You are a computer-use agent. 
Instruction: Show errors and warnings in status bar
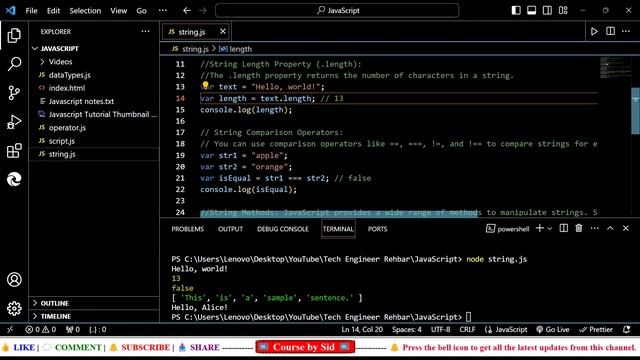(x=40, y=329)
